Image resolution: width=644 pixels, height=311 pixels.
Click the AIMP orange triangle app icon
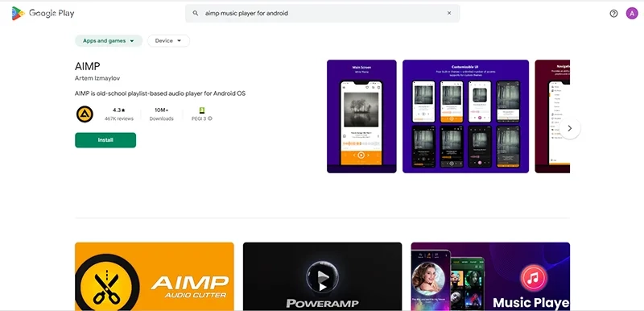[85, 114]
